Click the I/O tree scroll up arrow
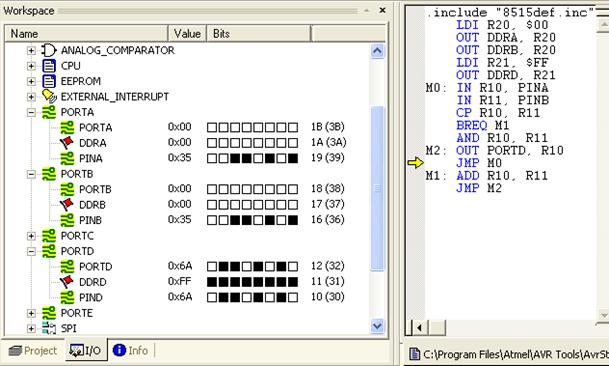The width and height of the screenshot is (609, 366). [x=378, y=51]
